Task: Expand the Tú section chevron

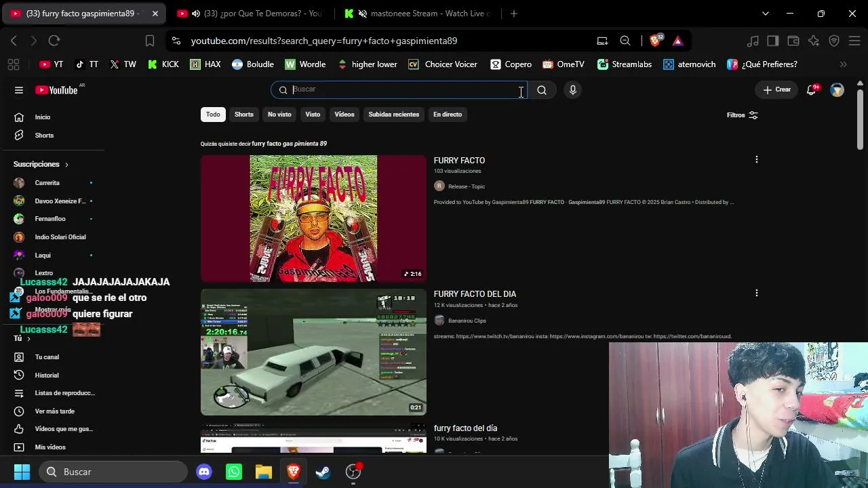Action: pyautogui.click(x=28, y=339)
